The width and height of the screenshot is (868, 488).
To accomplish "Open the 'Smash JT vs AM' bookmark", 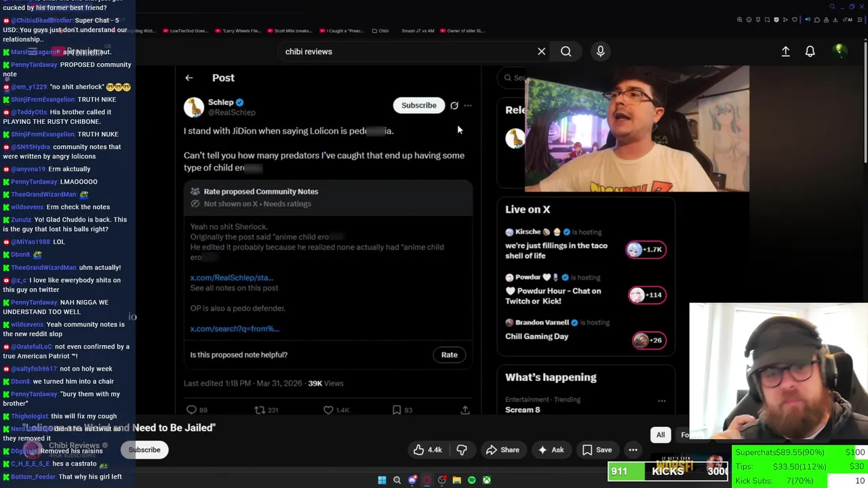I will (x=417, y=30).
